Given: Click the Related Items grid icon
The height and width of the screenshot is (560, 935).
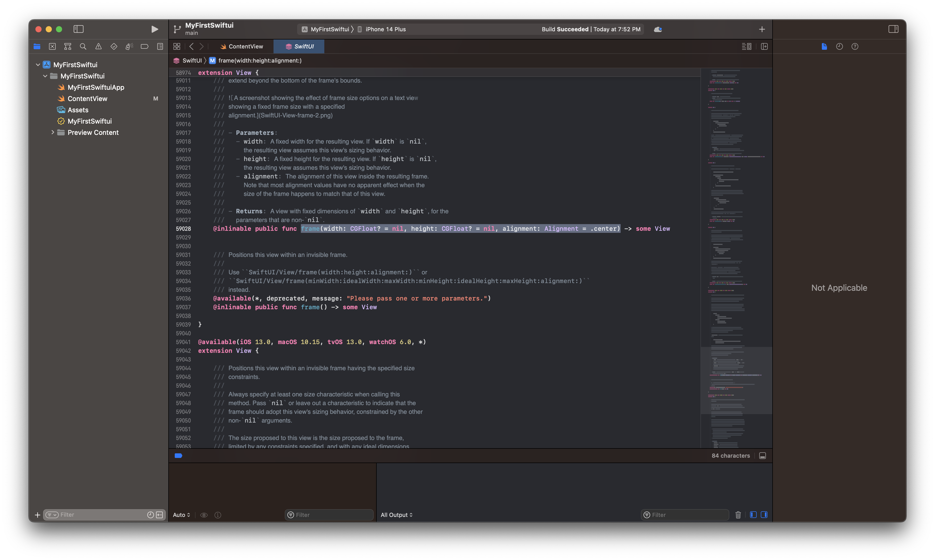Looking at the screenshot, I should click(177, 46).
